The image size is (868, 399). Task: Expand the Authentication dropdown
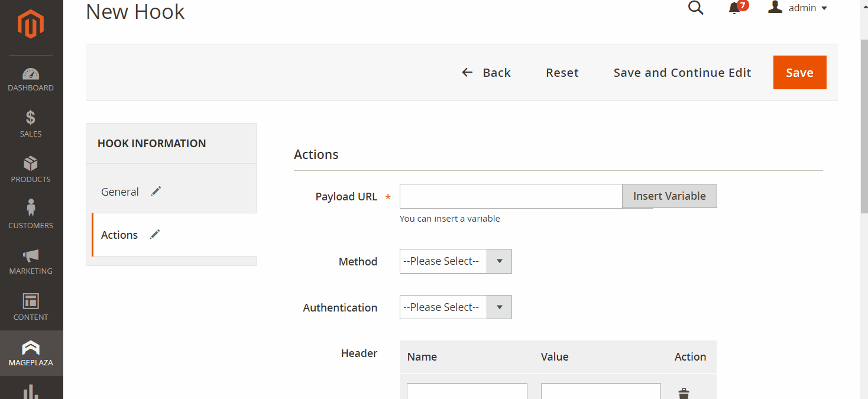[455, 307]
